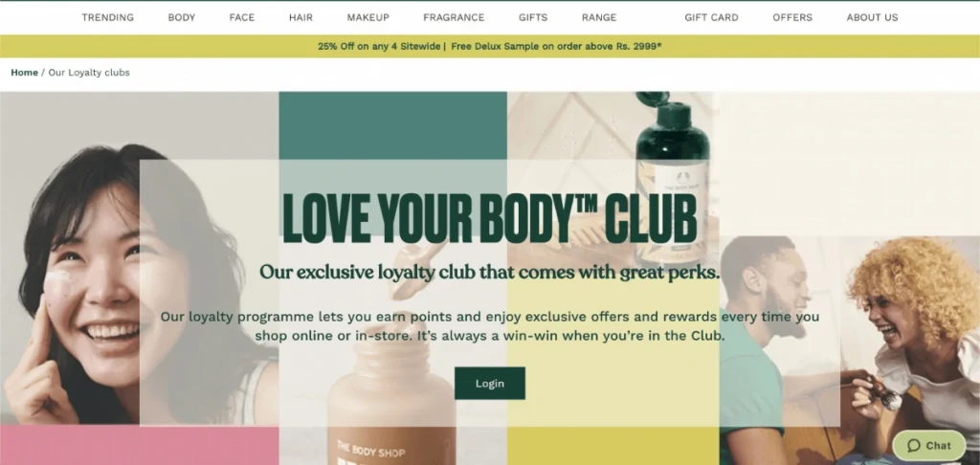Go to ABOUT US page
The width and height of the screenshot is (980, 465).
pyautogui.click(x=872, y=17)
